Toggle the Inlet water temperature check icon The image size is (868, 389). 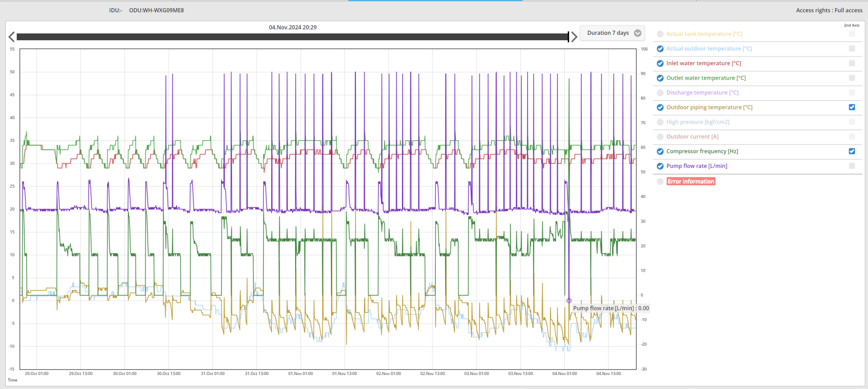[x=660, y=64]
